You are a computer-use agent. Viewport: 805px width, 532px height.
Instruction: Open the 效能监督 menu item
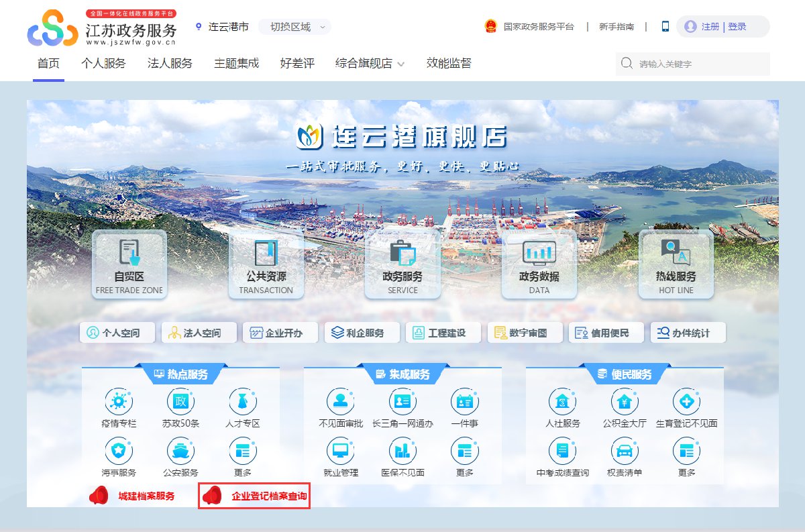[449, 63]
